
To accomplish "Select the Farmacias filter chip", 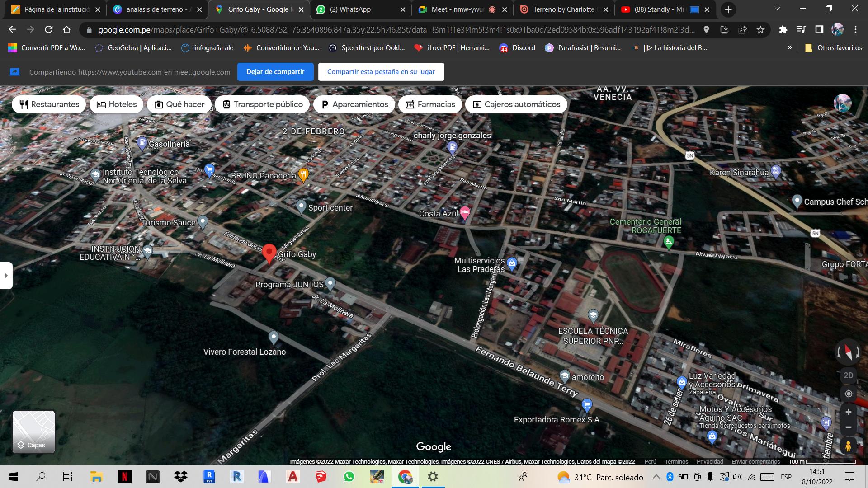I will point(430,104).
